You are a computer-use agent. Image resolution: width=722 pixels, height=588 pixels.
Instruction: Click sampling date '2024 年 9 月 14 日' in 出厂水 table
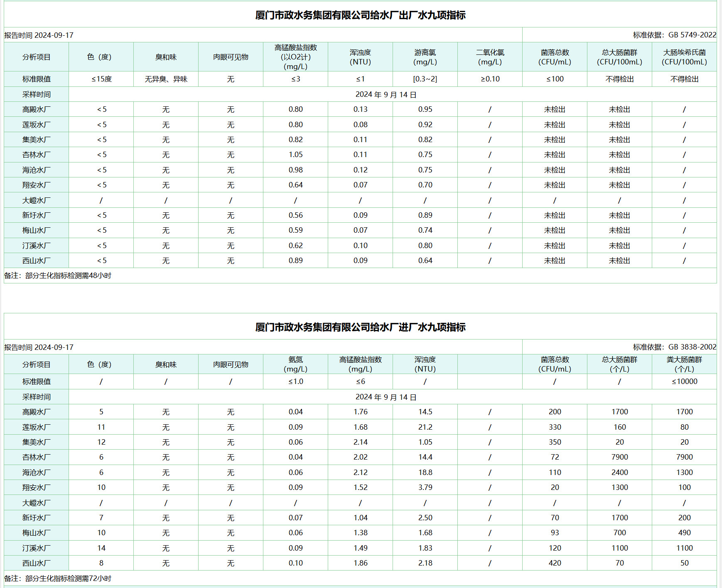[x=386, y=95]
